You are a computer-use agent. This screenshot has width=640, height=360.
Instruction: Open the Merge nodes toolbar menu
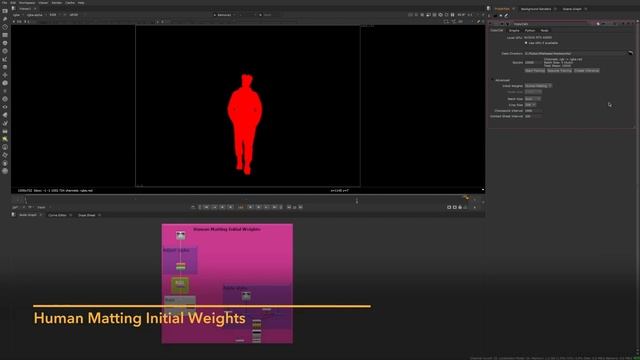pos(5,67)
